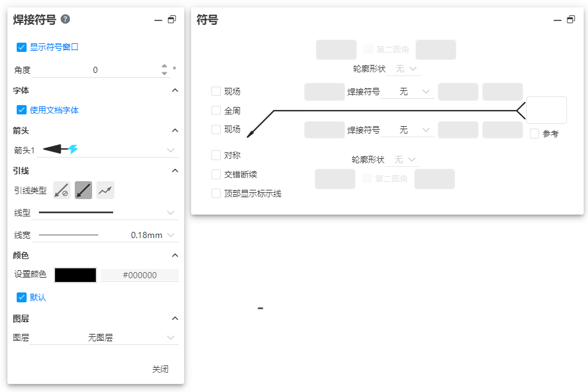Screen dimensions: 588x392
Task: Collapse the 颜色 section
Action: coord(174,255)
